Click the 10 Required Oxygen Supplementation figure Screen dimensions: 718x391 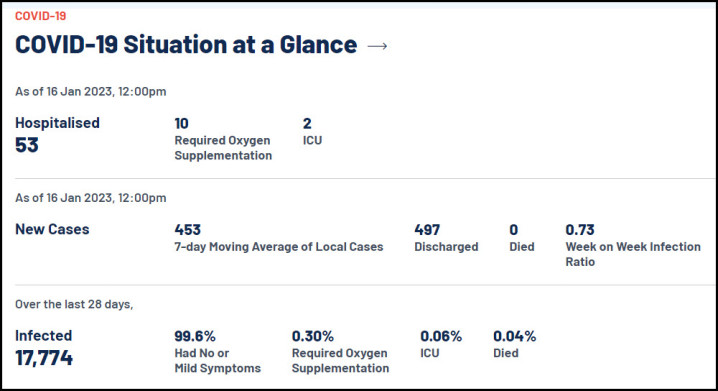181,124
